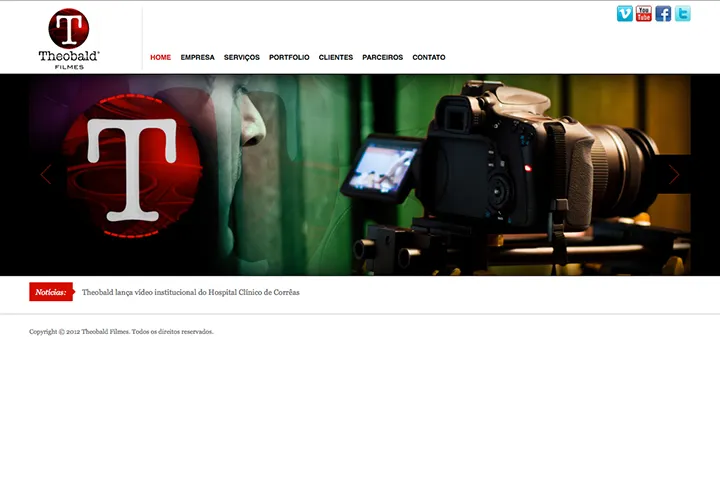The height and width of the screenshot is (496, 720).
Task: Click the red Notícias label tag
Action: (x=52, y=292)
